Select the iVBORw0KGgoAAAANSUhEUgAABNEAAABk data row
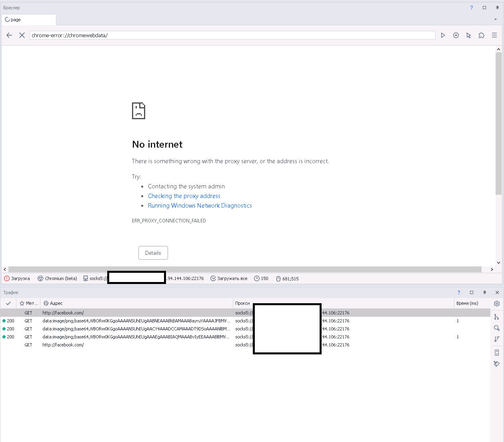 point(245,321)
